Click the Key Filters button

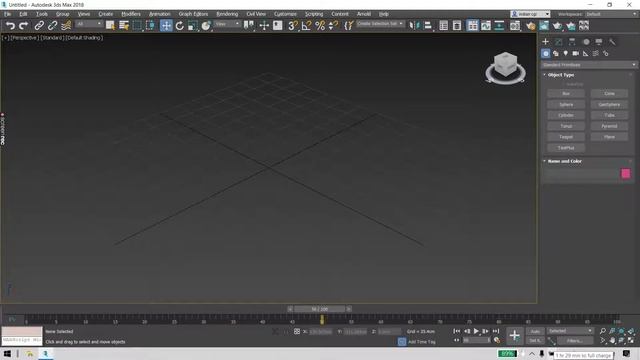574,340
